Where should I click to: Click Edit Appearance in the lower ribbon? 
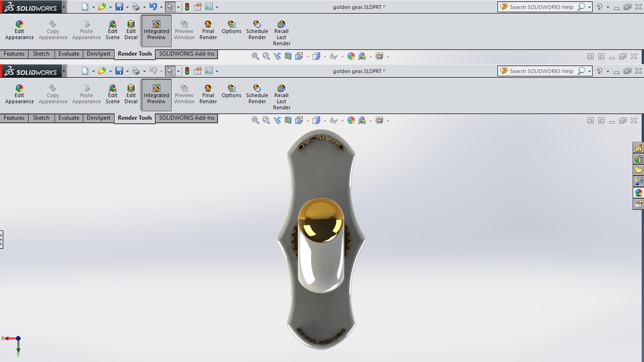(x=19, y=95)
